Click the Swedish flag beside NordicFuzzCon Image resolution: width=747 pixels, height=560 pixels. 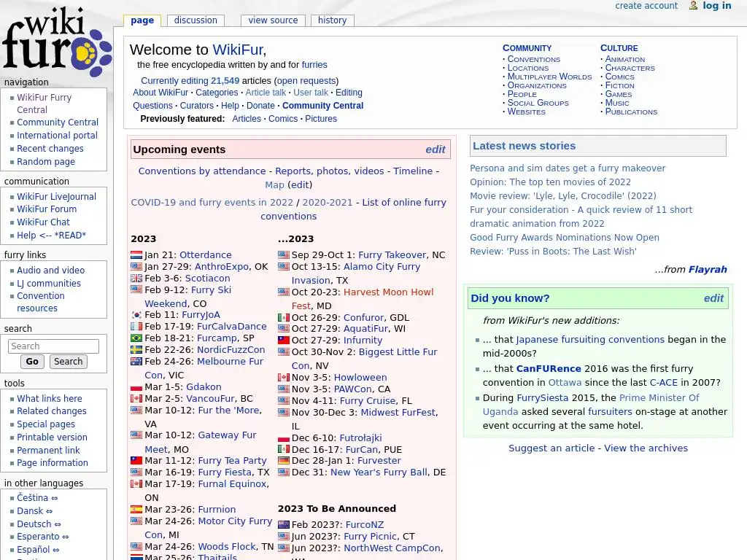[x=136, y=350]
